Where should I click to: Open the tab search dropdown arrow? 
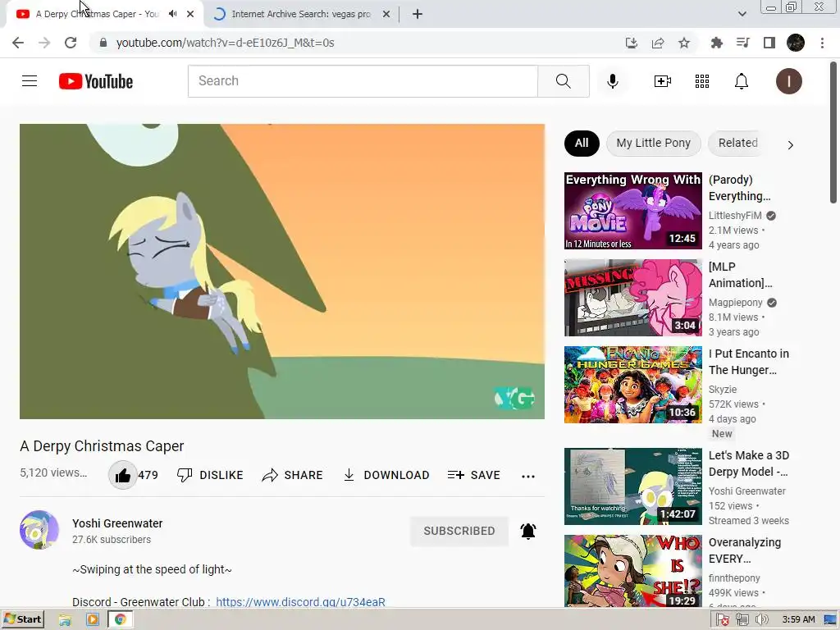(x=742, y=15)
